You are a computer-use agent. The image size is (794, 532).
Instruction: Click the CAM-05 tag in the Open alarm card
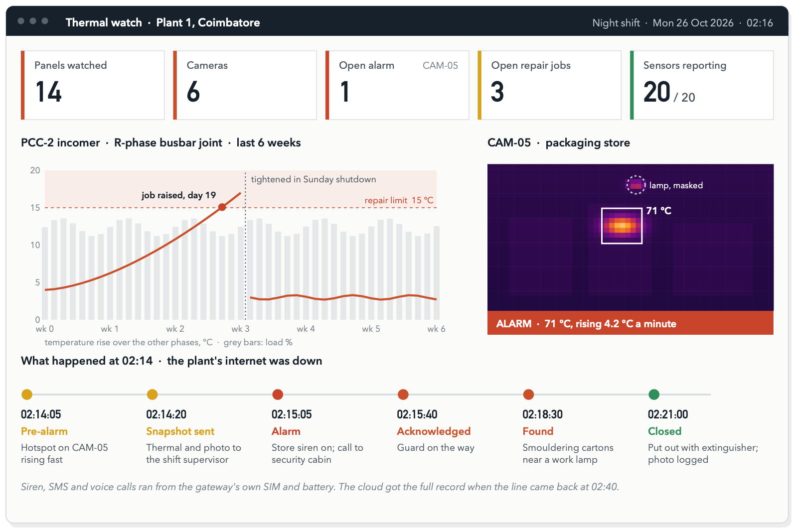tap(440, 66)
